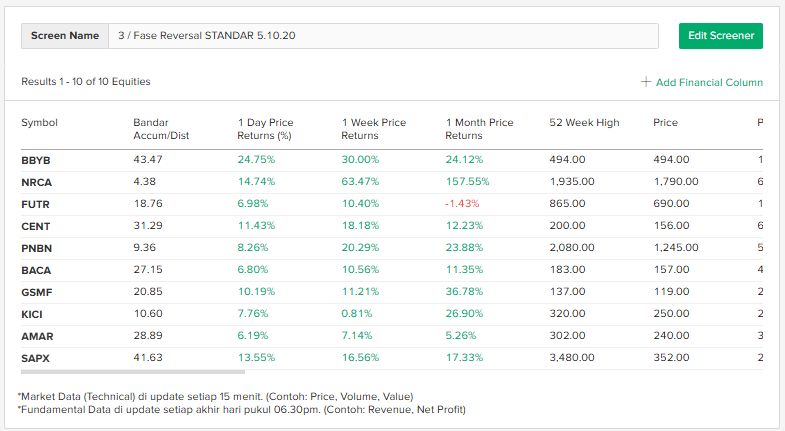Open the NRCA stock symbol

pos(36,182)
